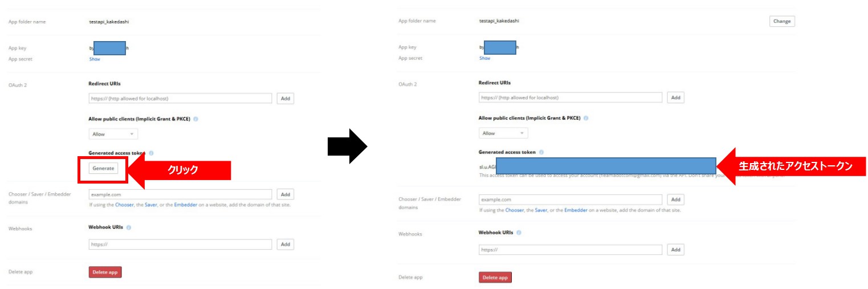Click the Generate button for access token
868x289 pixels.
click(103, 168)
